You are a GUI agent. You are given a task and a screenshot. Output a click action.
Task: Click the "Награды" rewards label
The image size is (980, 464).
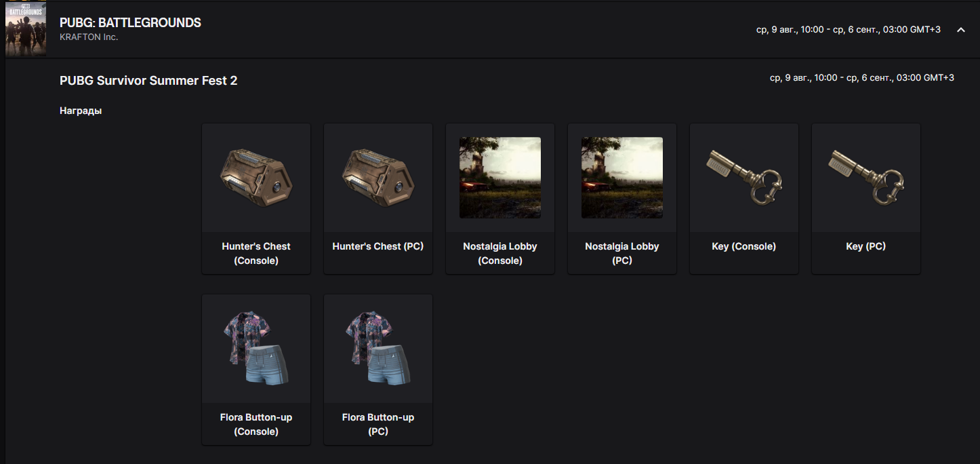(81, 111)
